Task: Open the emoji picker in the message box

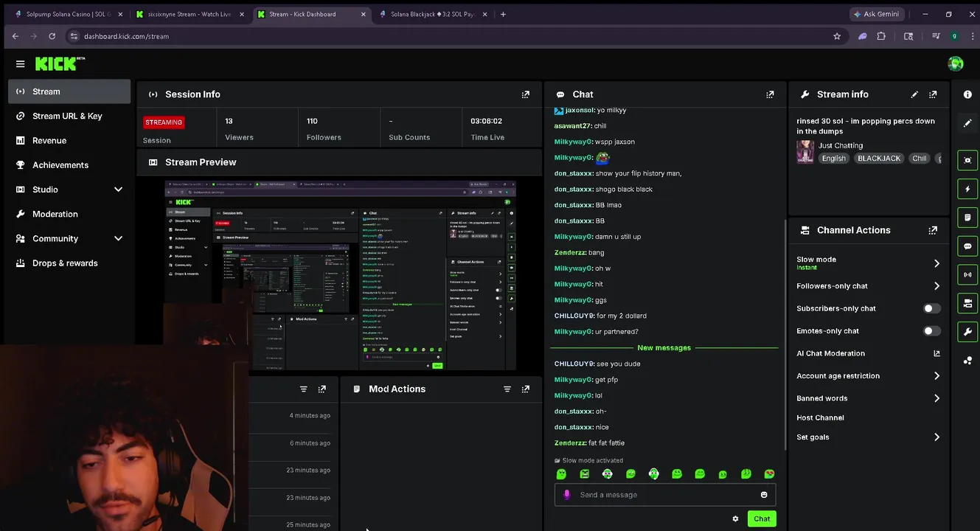Action: click(764, 495)
